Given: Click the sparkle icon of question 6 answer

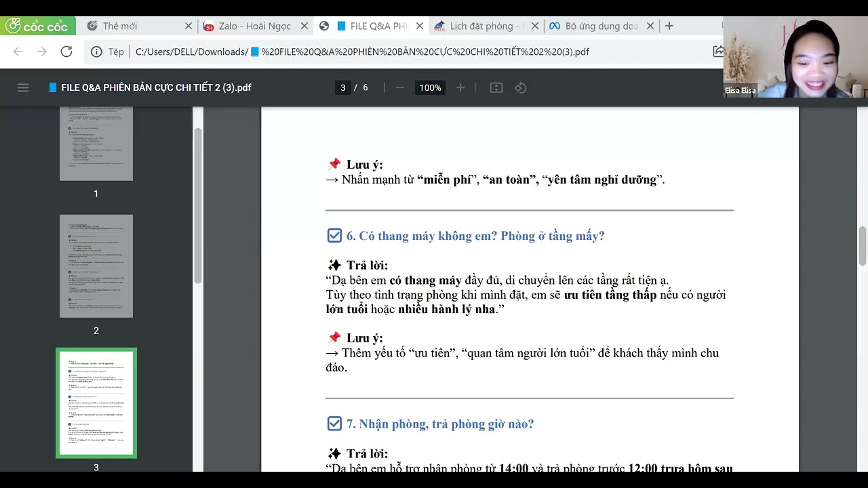Looking at the screenshot, I should 334,265.
